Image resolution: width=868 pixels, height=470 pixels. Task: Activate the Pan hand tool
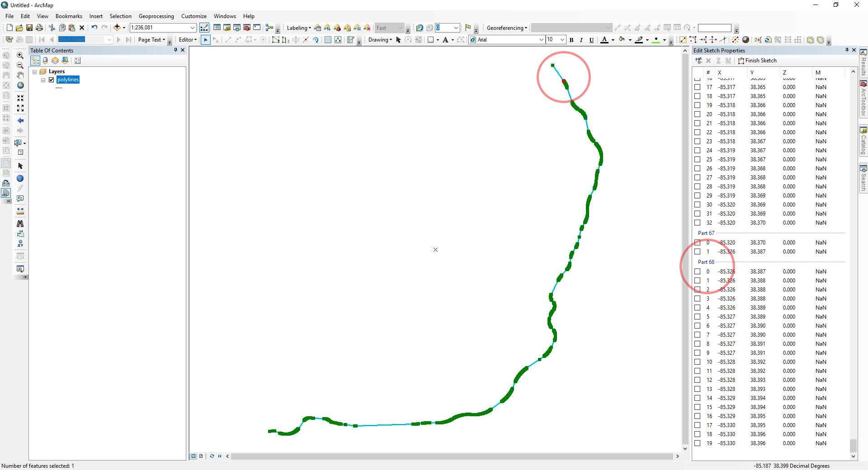(x=20, y=75)
